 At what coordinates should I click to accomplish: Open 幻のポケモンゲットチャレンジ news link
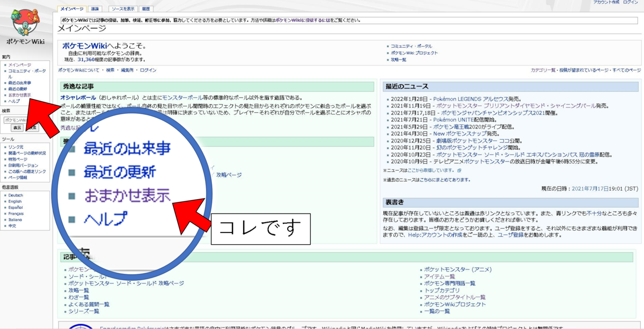click(473, 148)
